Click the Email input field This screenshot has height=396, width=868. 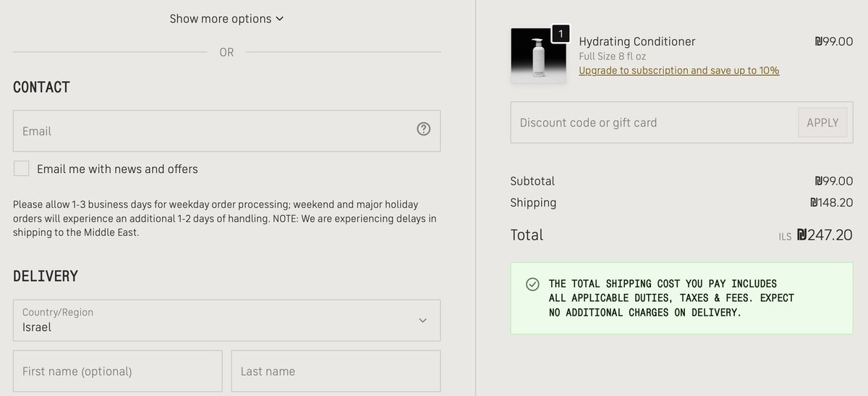226,131
